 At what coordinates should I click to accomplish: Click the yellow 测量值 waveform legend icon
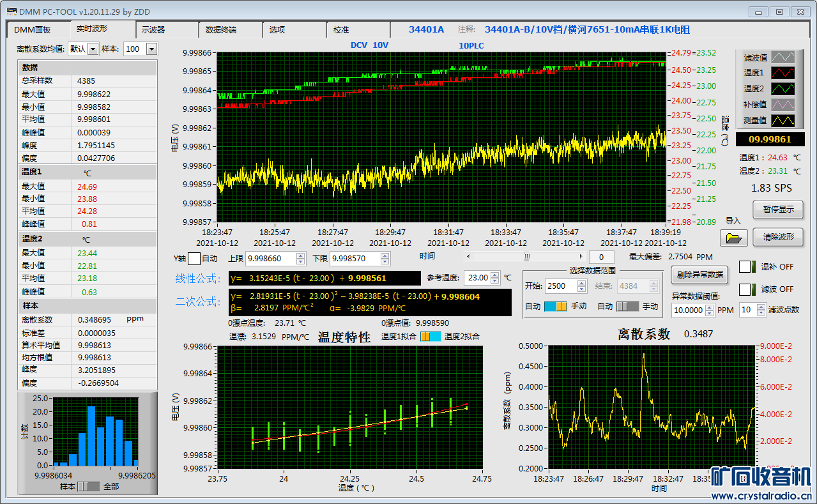pos(784,120)
